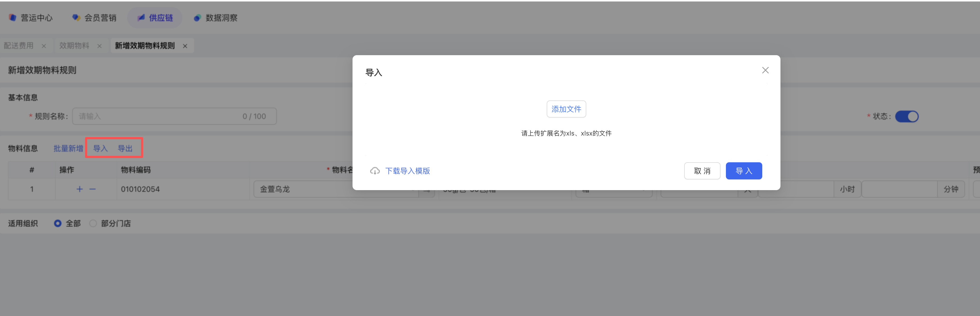980x316 pixels.
Task: Close the 配送费用 tab
Action: [x=44, y=46]
